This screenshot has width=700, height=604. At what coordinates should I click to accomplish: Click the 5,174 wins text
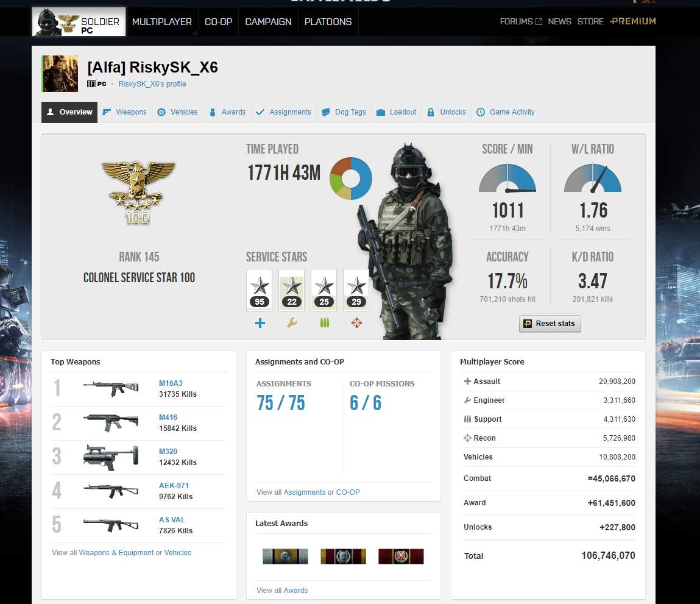pyautogui.click(x=592, y=229)
